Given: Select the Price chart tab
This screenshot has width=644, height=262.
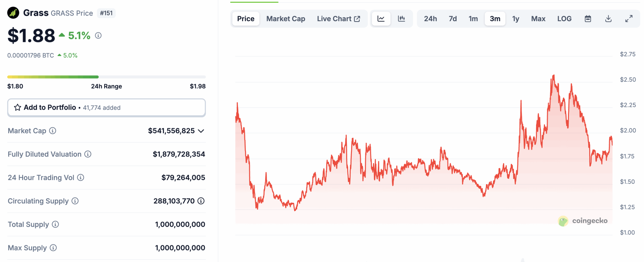Looking at the screenshot, I should coord(246,18).
